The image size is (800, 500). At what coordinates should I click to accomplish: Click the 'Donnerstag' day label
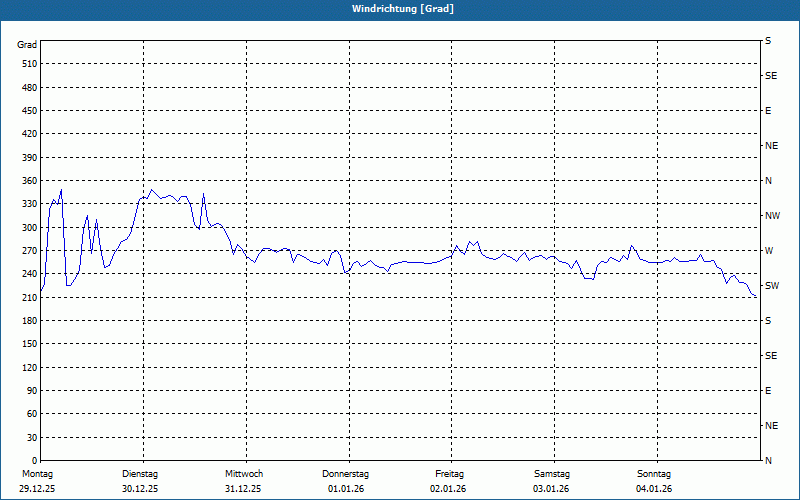[x=345, y=474]
